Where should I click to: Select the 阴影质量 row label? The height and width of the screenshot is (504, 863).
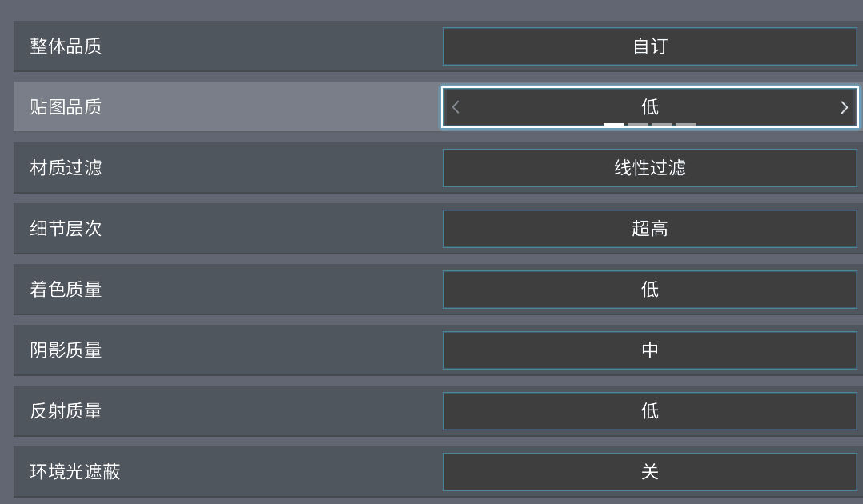click(x=66, y=350)
